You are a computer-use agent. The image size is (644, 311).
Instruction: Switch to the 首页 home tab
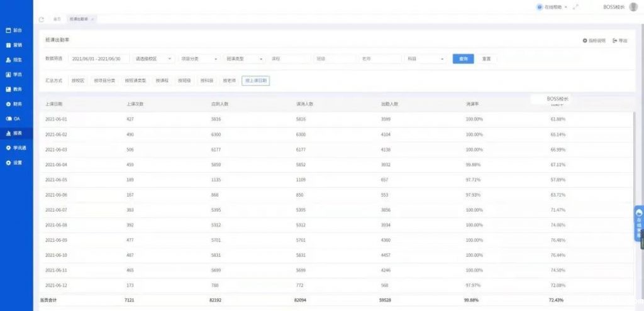click(57, 19)
